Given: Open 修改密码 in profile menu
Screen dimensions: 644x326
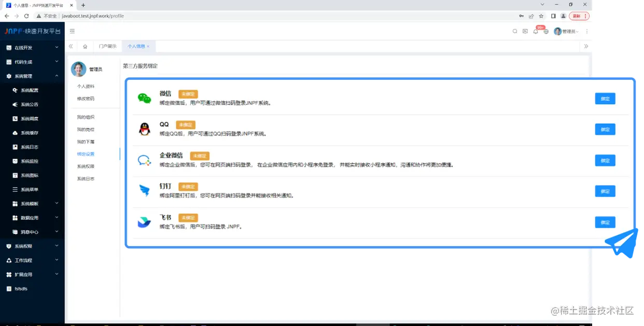Looking at the screenshot, I should click(86, 98).
